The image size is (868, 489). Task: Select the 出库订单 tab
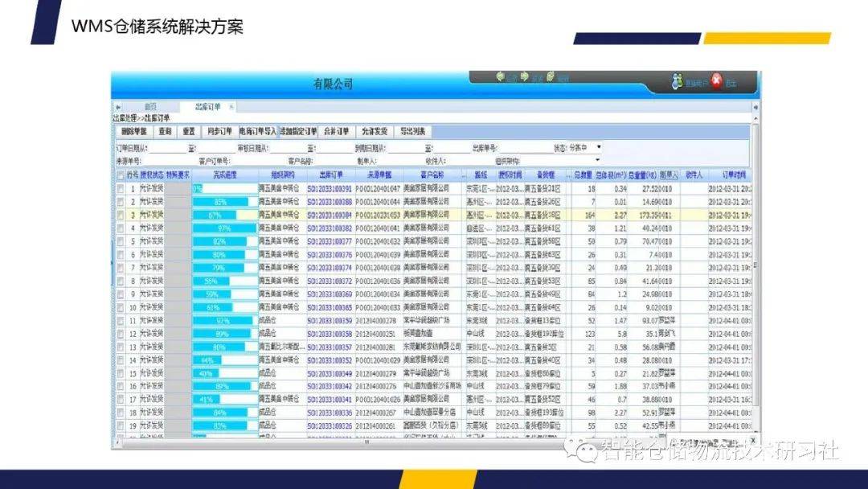point(207,107)
